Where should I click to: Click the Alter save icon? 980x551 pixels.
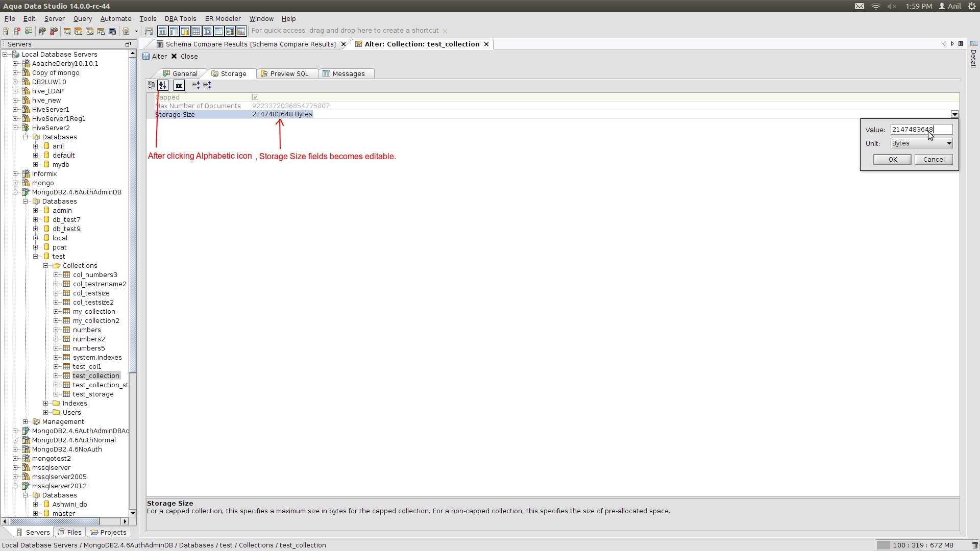pyautogui.click(x=146, y=56)
